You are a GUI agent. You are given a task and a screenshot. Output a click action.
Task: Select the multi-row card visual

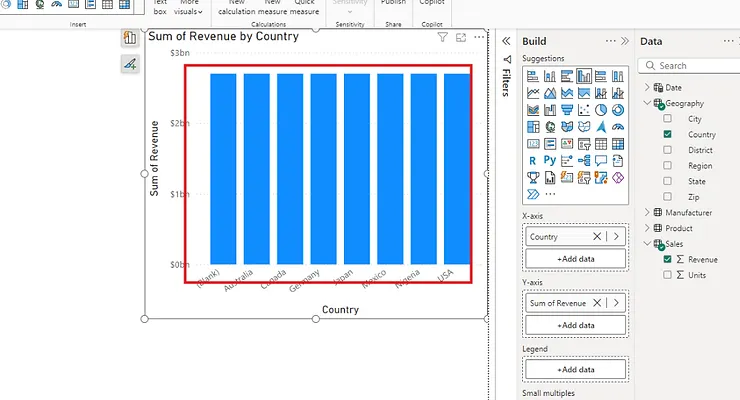click(x=550, y=144)
